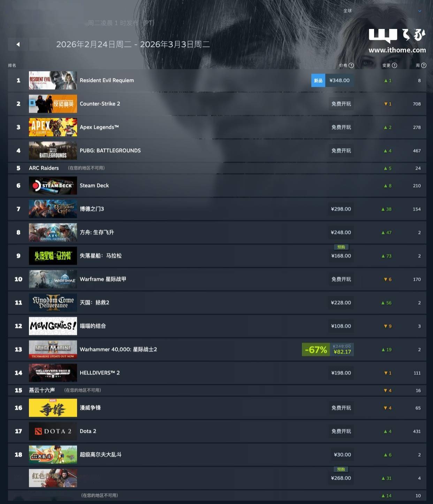This screenshot has width=433, height=504.
Task: Open the HELLDIVERS 2 title link
Action: click(x=100, y=373)
